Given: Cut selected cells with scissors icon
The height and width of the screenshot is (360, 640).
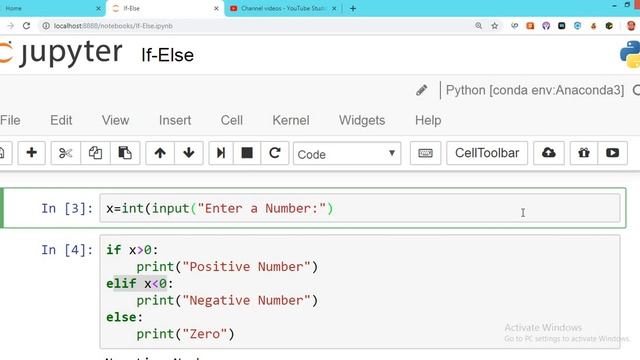Looking at the screenshot, I should pos(65,153).
